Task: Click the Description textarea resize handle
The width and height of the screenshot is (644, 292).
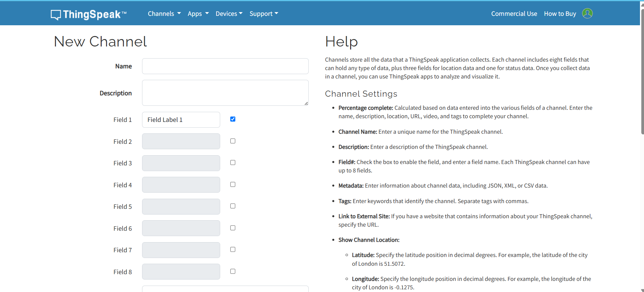Action: [306, 103]
